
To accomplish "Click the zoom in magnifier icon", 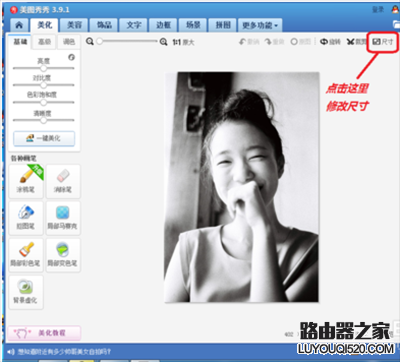I will click(163, 42).
